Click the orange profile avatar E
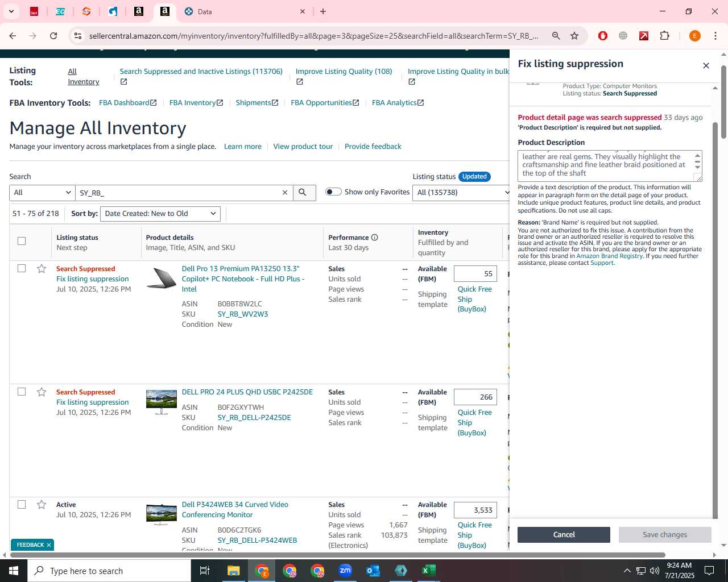Image resolution: width=728 pixels, height=582 pixels. (694, 36)
